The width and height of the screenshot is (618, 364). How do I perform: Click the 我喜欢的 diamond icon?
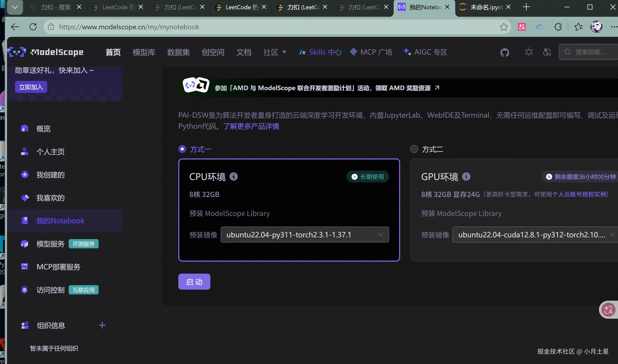(25, 198)
